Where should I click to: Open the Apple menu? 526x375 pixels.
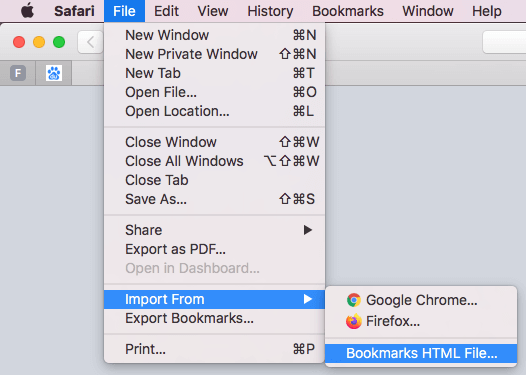(x=28, y=11)
